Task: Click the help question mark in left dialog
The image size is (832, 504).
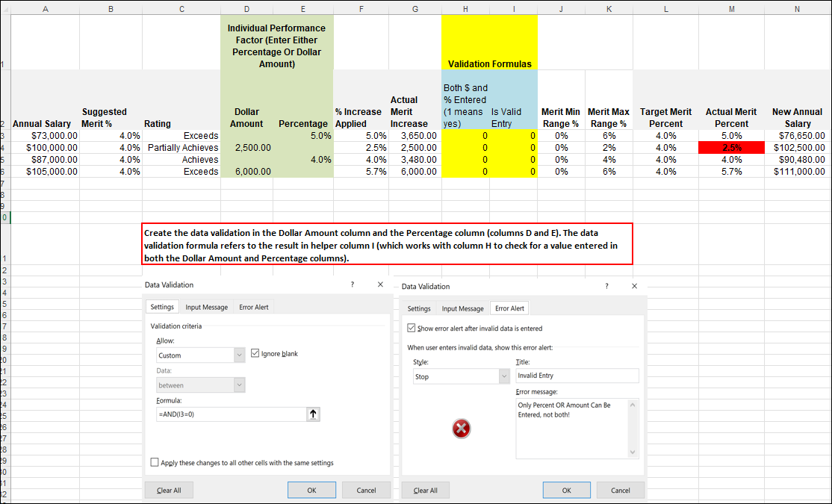Action: click(x=353, y=285)
